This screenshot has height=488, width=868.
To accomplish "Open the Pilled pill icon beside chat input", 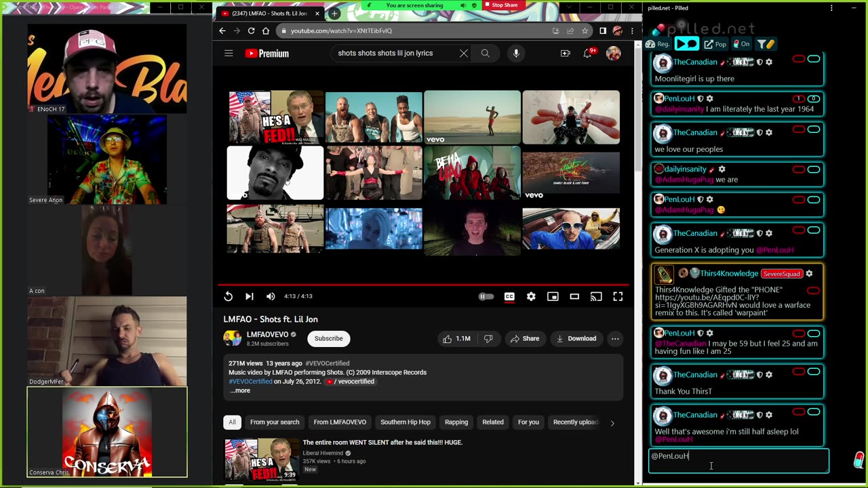I will click(x=859, y=460).
